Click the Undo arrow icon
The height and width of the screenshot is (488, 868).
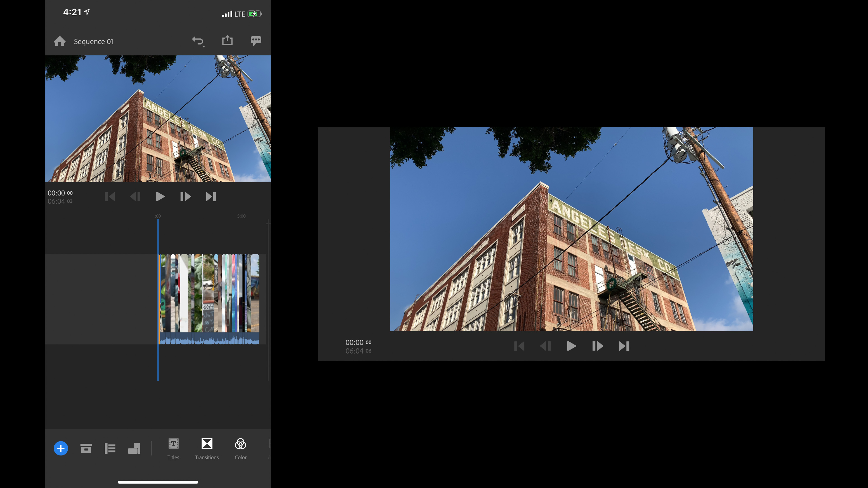pos(198,41)
